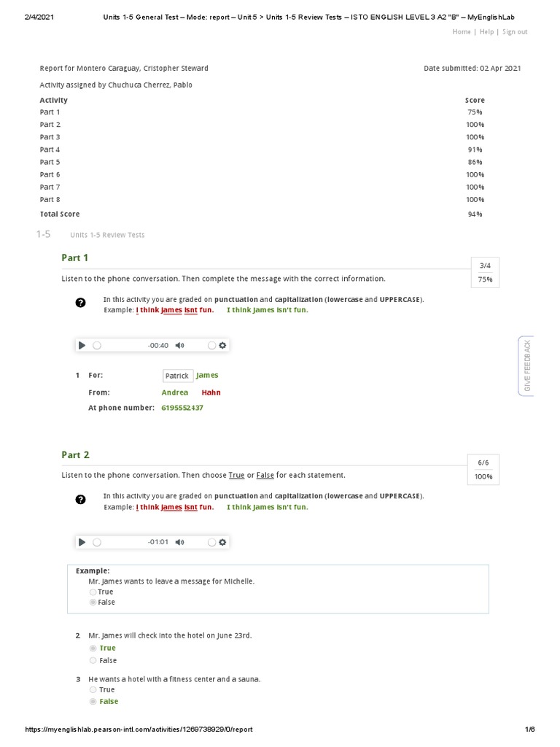Click Sign out
Image resolution: width=560 pixels, height=747 pixels.
click(515, 32)
